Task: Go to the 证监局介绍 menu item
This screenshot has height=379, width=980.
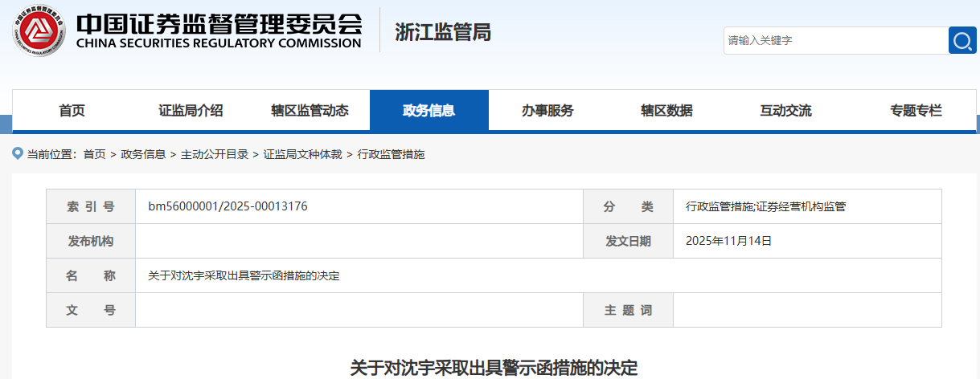Action: [x=191, y=111]
